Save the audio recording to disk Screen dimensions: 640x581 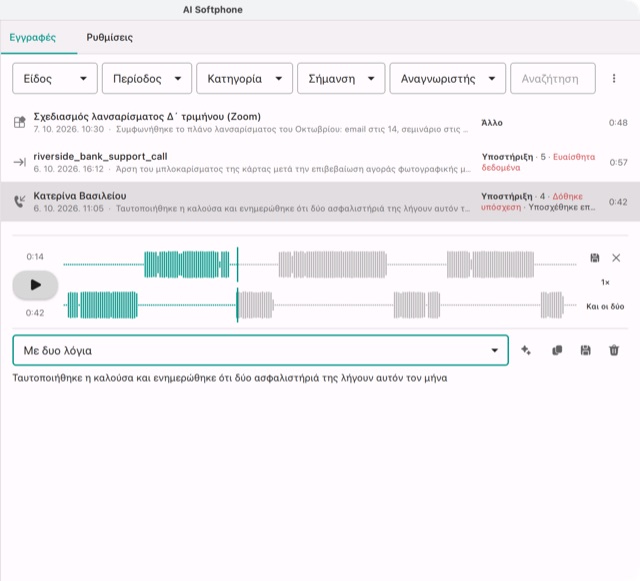coord(595,258)
